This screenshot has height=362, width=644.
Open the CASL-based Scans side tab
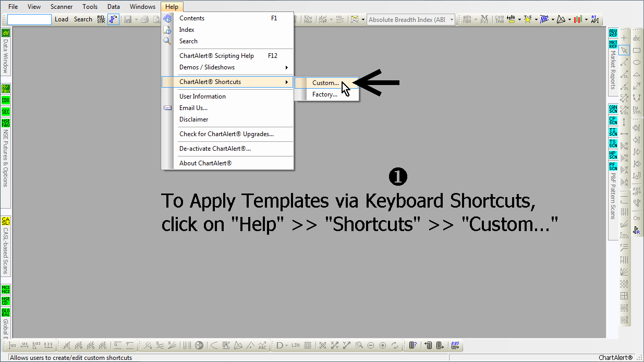(x=6, y=251)
